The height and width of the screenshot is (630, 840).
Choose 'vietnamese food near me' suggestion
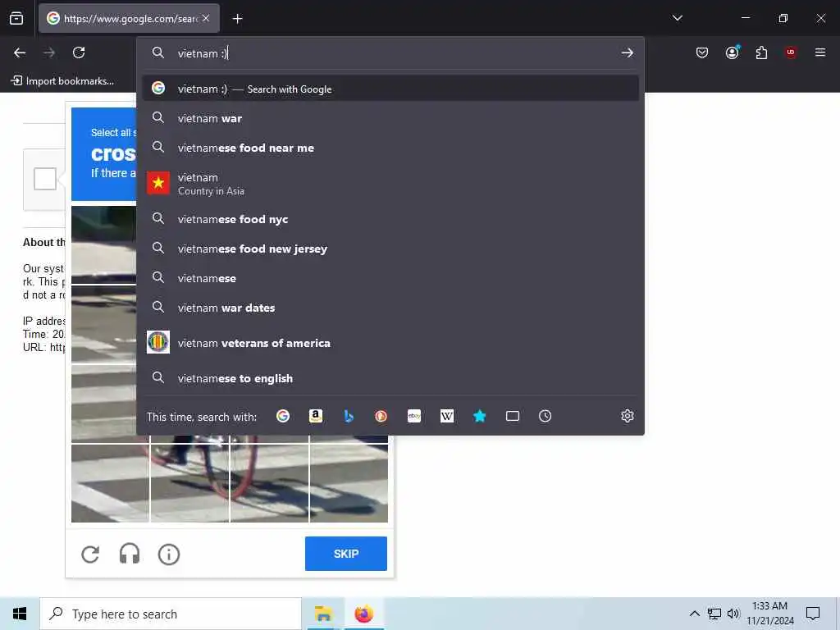(x=391, y=148)
